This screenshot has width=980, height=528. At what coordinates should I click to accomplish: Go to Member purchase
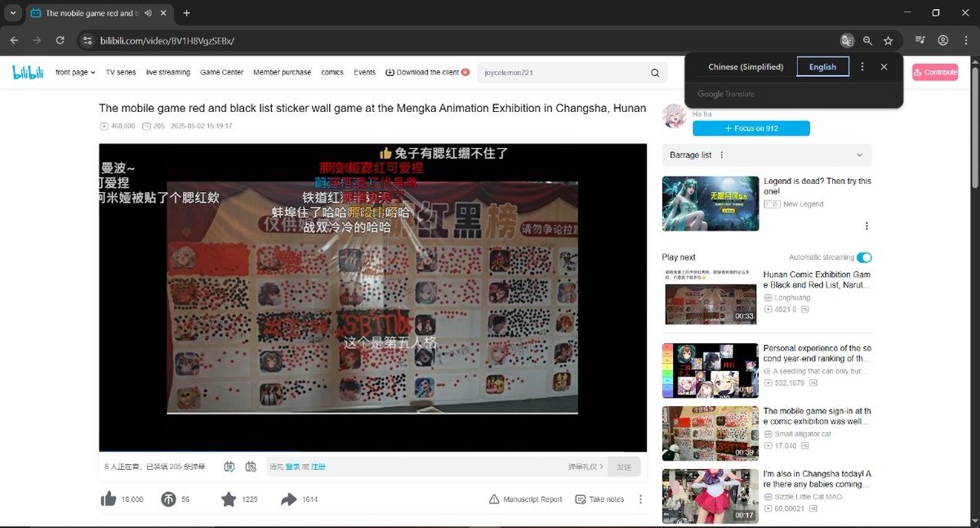[x=282, y=72]
